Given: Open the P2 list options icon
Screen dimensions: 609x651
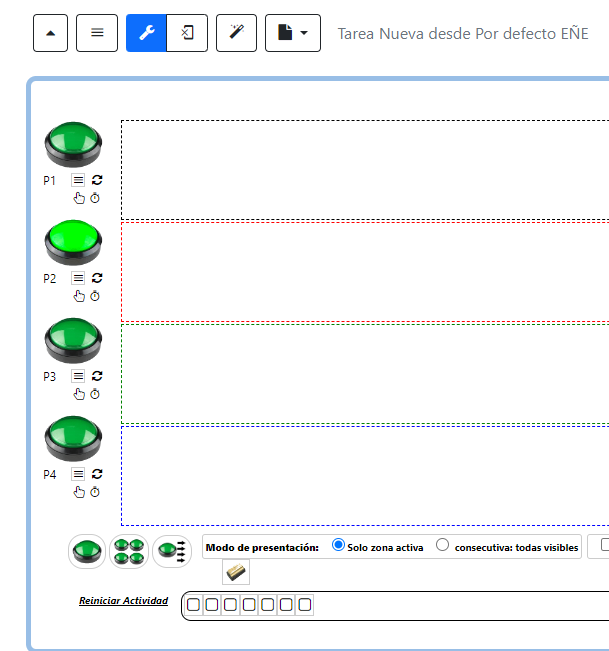Looking at the screenshot, I should point(78,278).
